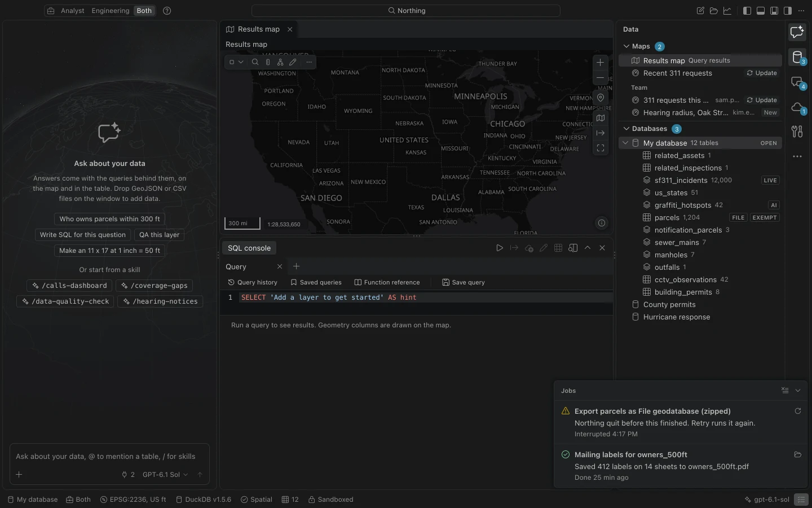Viewport: 812px width, 508px height.
Task: Open the Query history tab
Action: pos(253,282)
